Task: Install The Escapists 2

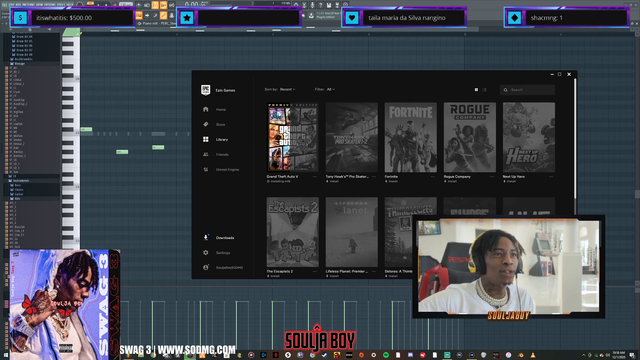Action: coord(273,276)
